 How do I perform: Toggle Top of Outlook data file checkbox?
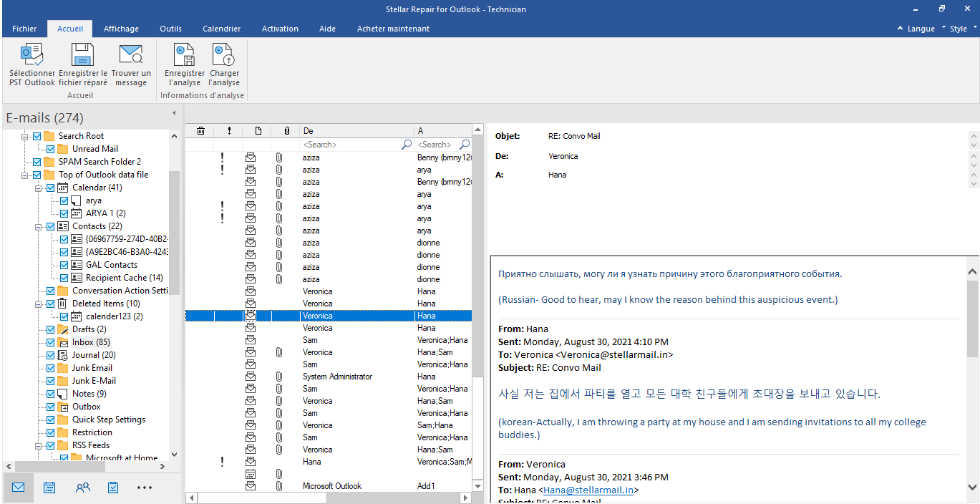(x=37, y=175)
